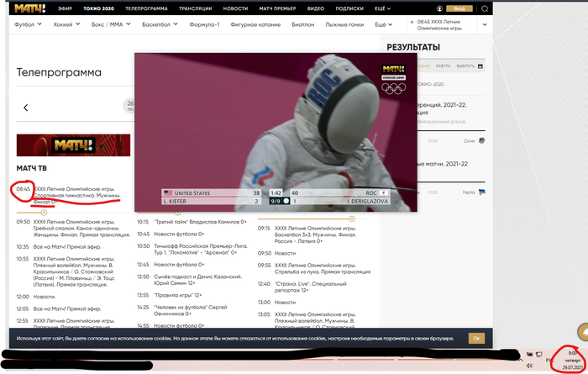Open the ТРАНСЛЯЦИИ menu item
Screen dimensions: 588x374
pyautogui.click(x=196, y=8)
